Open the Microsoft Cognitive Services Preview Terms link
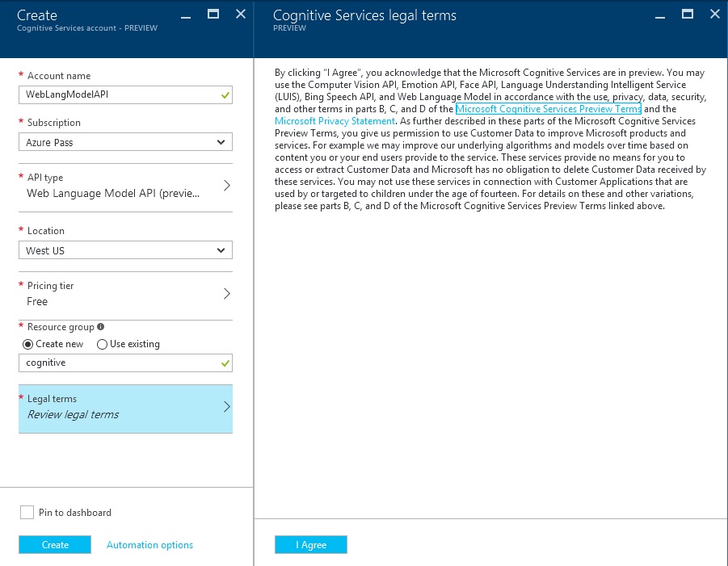 click(x=548, y=109)
